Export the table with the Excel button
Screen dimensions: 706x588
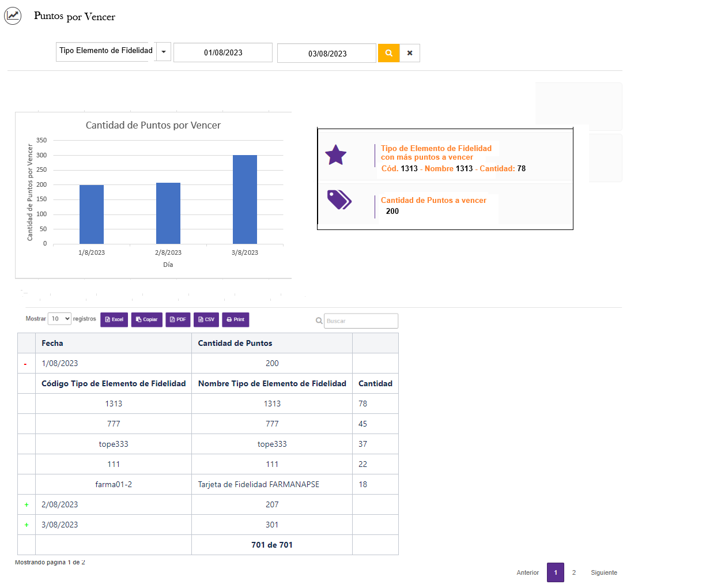click(x=114, y=319)
